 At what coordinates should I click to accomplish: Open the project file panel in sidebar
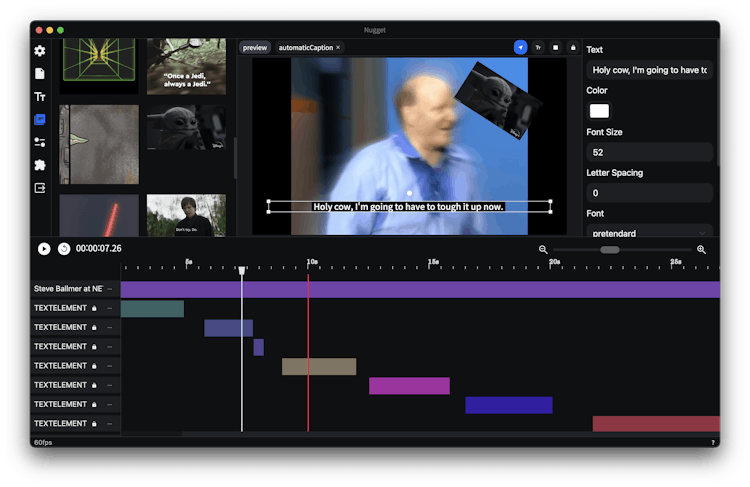coord(40,74)
